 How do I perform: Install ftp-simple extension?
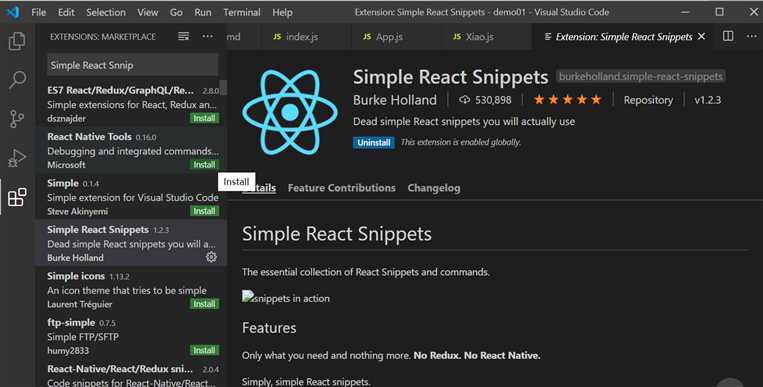pos(204,350)
